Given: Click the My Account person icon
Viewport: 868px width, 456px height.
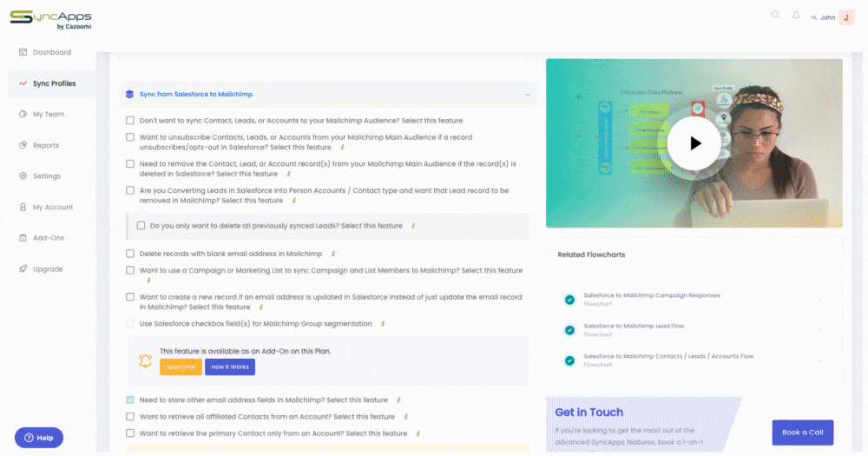Looking at the screenshot, I should (23, 207).
